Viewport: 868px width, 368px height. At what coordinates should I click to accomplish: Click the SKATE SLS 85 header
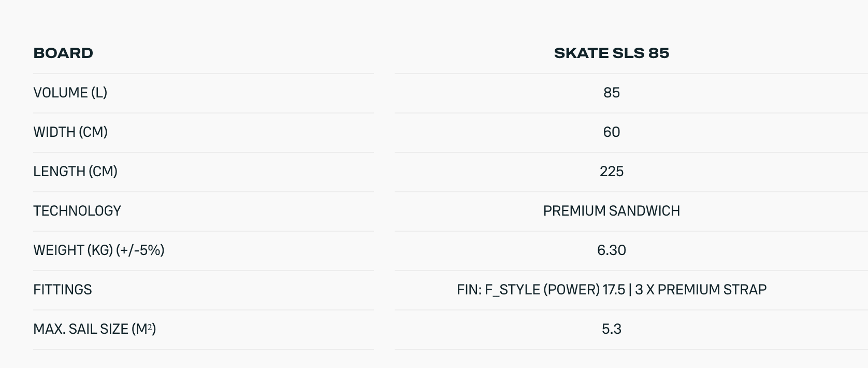pyautogui.click(x=611, y=53)
